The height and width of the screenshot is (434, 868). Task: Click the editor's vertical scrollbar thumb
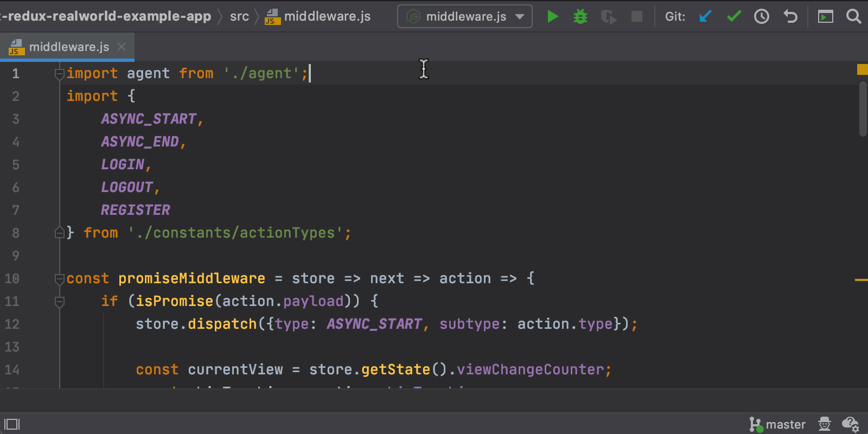click(x=863, y=108)
